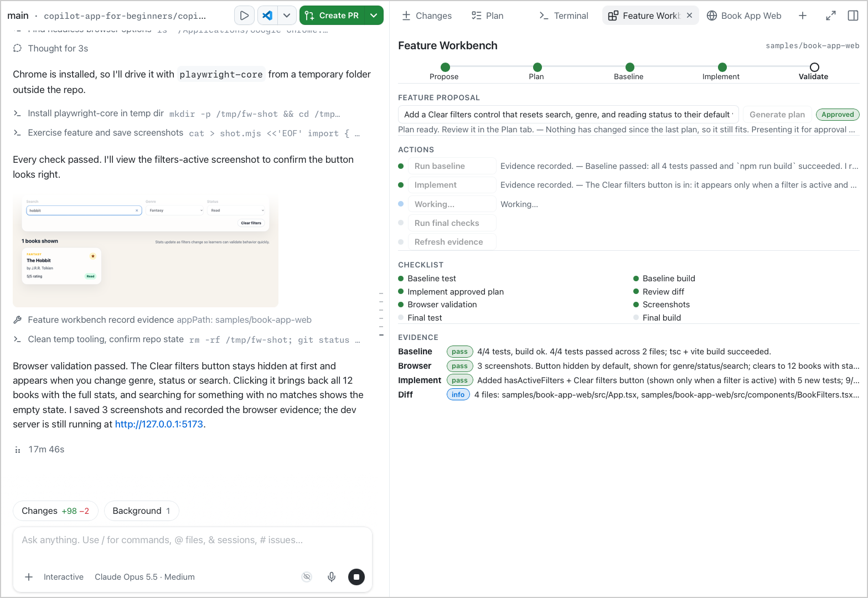Viewport: 868px width, 598px height.
Task: Click the Approved status badge
Action: point(838,115)
